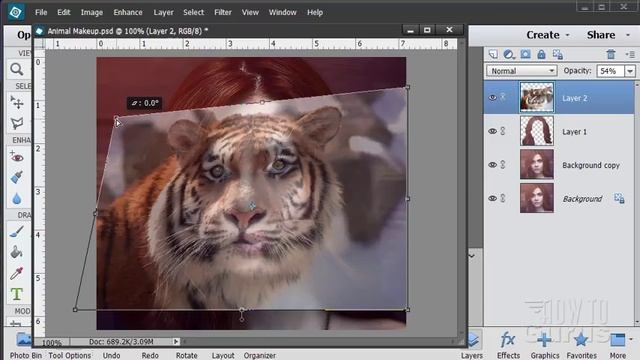640x360 pixels.
Task: Select the Blur water drop tool
Action: click(17, 199)
